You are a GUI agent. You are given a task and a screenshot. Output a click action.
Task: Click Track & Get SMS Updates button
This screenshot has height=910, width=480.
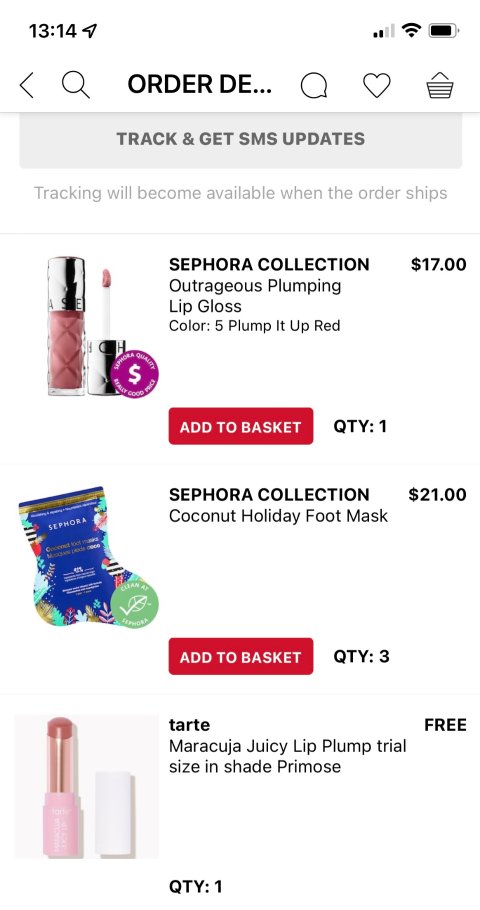pyautogui.click(x=240, y=139)
